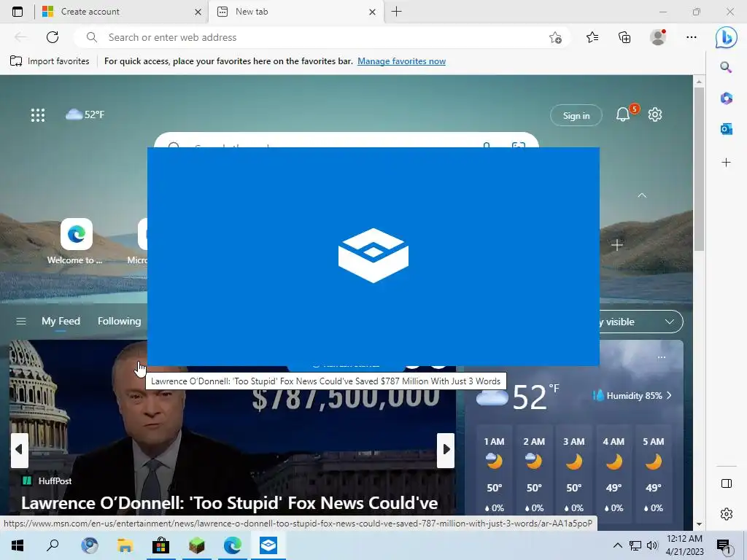The height and width of the screenshot is (560, 747).
Task: Open network status tray icon
Action: 635,545
